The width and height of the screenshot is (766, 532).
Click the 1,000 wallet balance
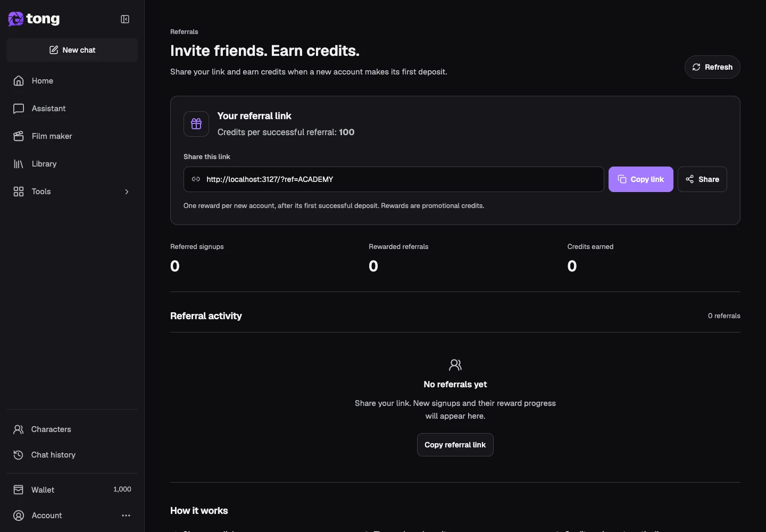pos(122,489)
